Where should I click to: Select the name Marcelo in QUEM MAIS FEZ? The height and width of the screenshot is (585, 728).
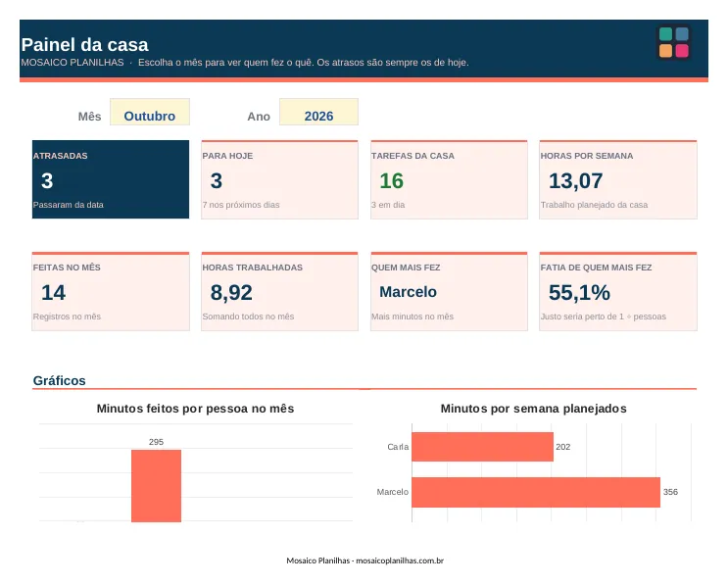click(x=409, y=292)
